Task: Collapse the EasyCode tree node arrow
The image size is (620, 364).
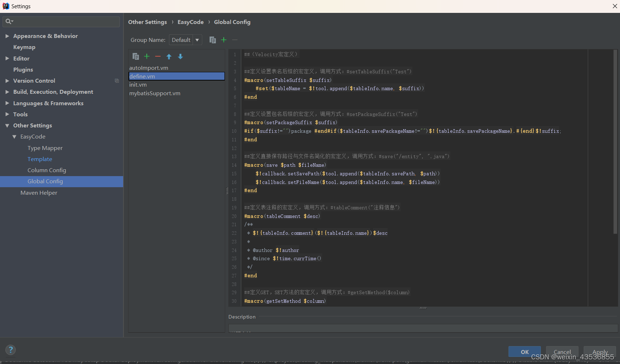Action: pos(14,137)
